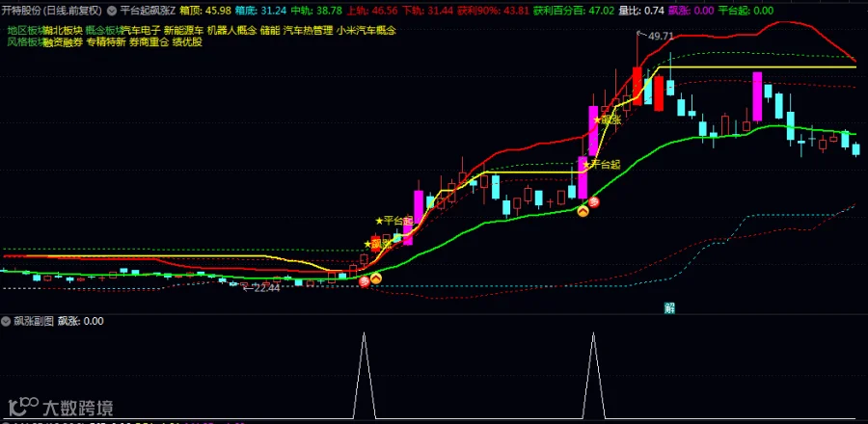Screen dimensions: 868x424
Task: Click the ★平台起 star label above the red 飙涨 candle
Action: (x=394, y=221)
